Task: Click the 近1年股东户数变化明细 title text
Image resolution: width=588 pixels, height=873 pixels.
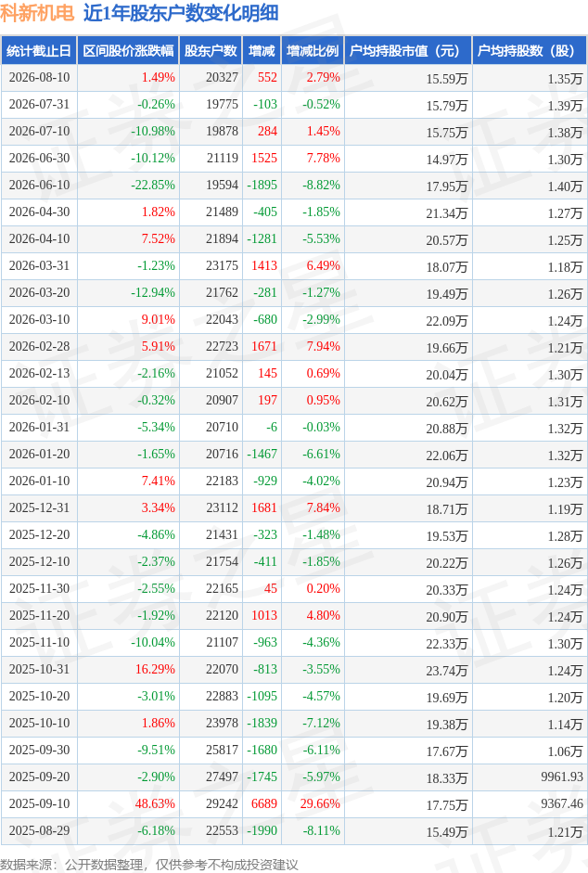Action: pos(181,13)
